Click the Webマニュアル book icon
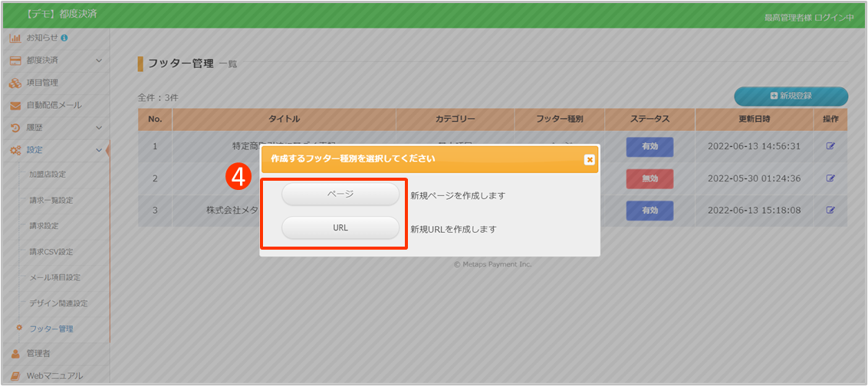 click(15, 375)
